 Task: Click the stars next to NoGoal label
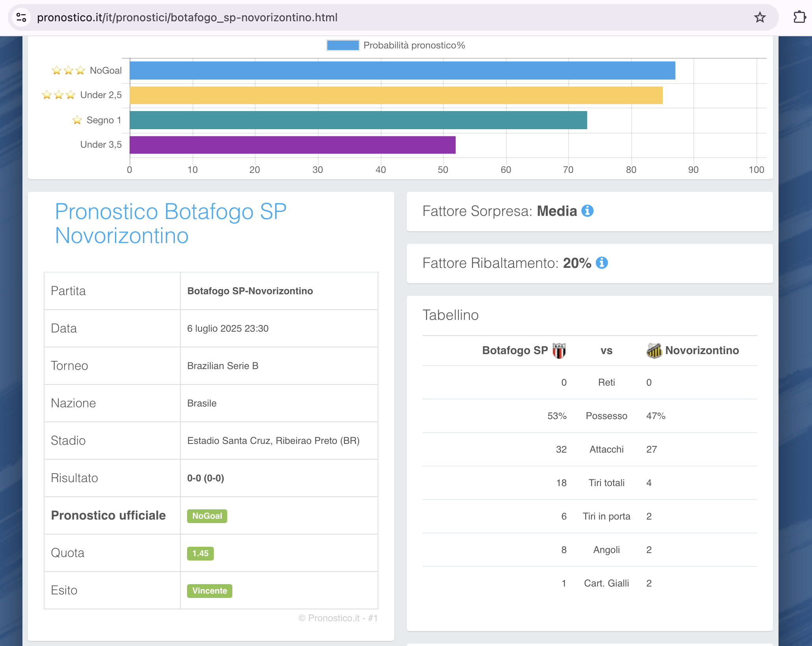[69, 71]
